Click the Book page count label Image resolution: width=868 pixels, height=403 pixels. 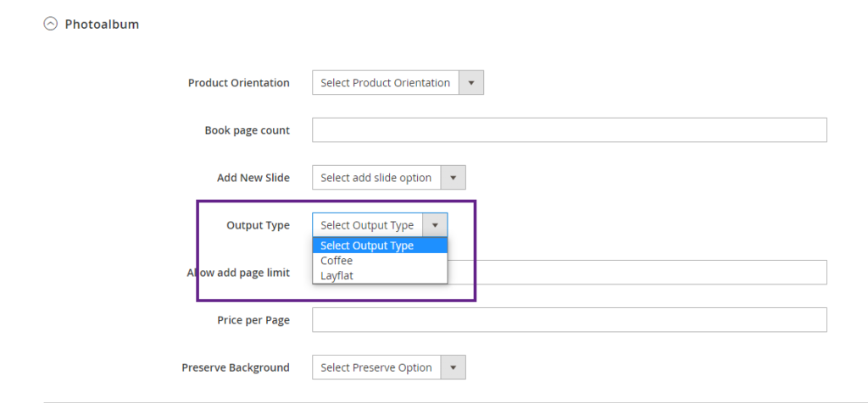point(247,130)
